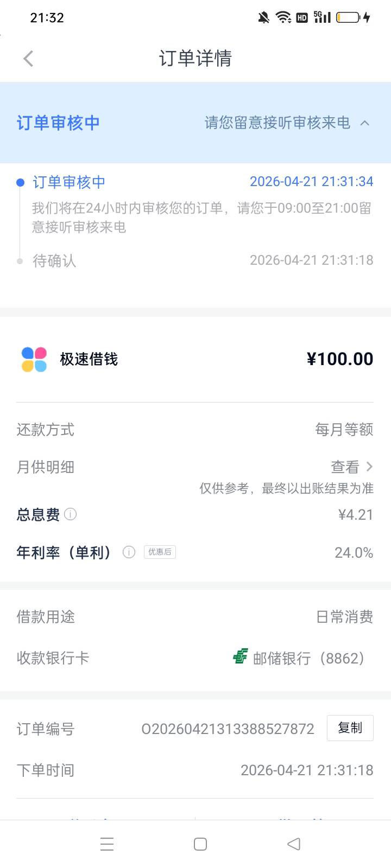Tap the Wi-Fi status bar icon
This screenshot has height=868, width=391.
283,17
